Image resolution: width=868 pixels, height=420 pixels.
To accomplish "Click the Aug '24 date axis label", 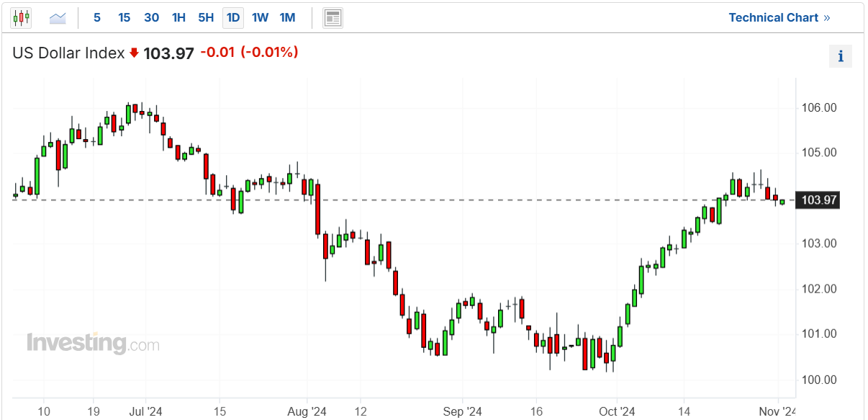I will [x=307, y=412].
